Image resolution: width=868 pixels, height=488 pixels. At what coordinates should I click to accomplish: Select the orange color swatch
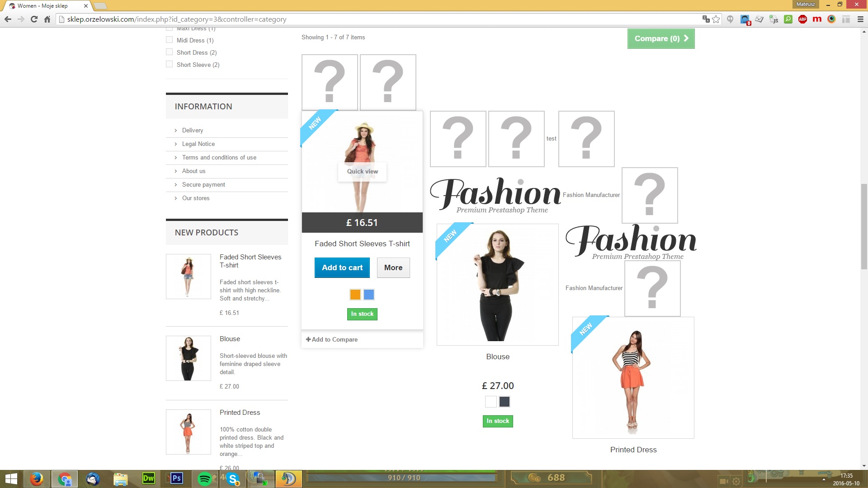(355, 295)
